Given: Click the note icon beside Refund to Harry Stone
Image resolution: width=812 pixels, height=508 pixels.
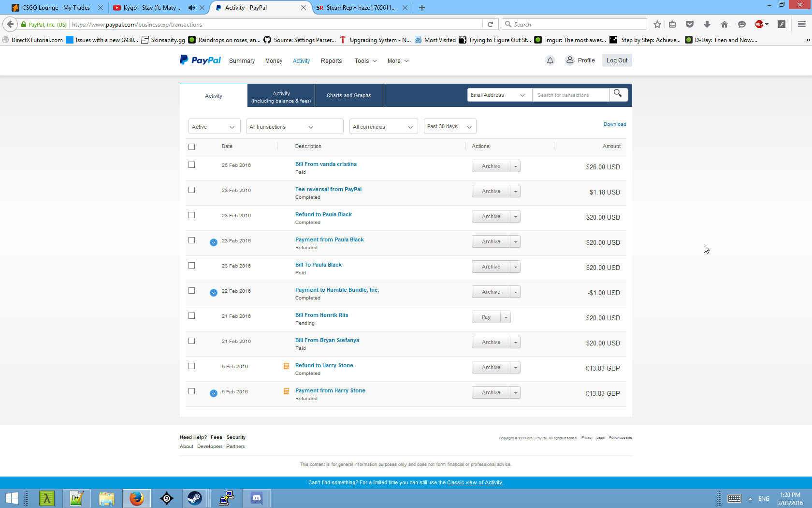Looking at the screenshot, I should [x=286, y=366].
